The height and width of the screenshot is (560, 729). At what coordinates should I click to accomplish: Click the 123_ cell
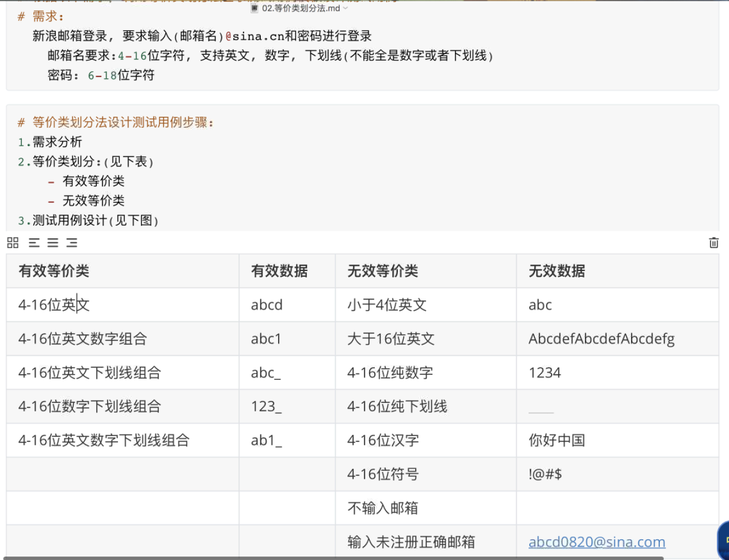(x=287, y=407)
